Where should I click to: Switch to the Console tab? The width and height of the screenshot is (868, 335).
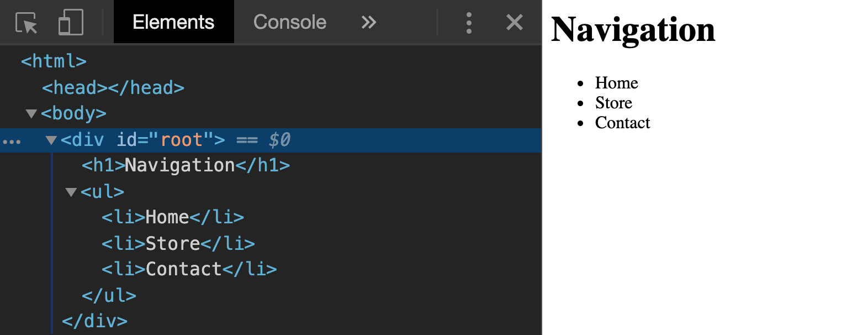[x=289, y=22]
